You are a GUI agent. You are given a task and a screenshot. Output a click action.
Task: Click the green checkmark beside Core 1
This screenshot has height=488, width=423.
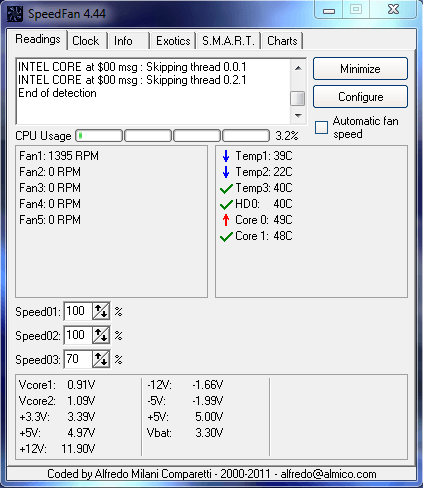[x=226, y=237]
